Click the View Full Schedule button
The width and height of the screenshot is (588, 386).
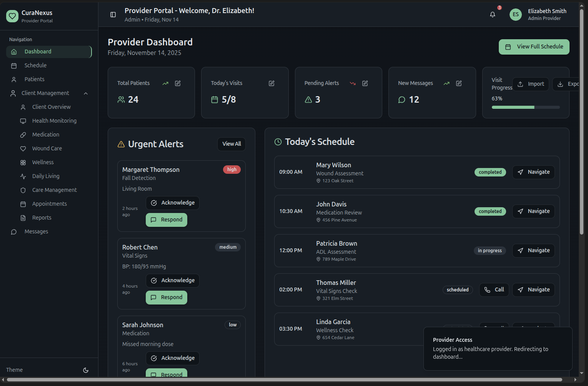[534, 47]
